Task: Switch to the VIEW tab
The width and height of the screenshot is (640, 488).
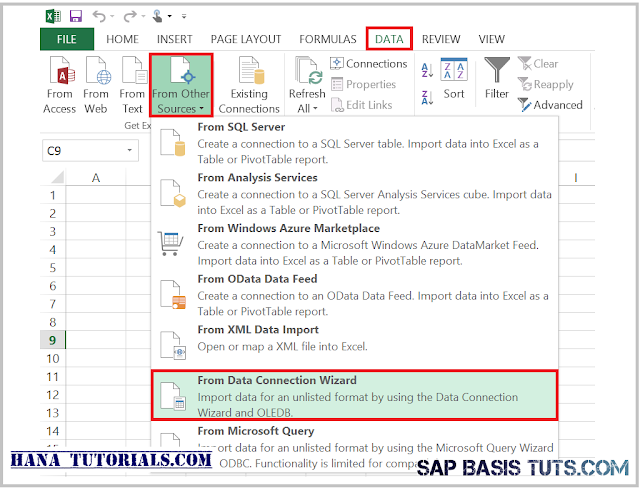Action: point(491,39)
